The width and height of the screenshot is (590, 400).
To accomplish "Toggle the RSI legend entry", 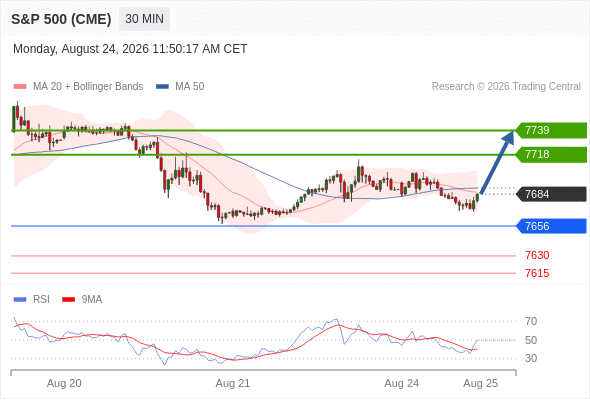I will 32,300.
